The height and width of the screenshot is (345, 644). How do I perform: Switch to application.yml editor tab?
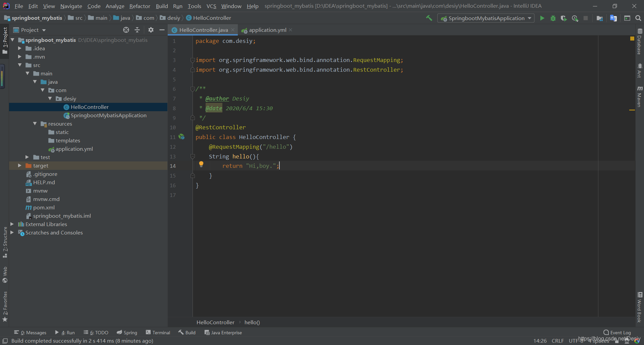click(x=267, y=30)
